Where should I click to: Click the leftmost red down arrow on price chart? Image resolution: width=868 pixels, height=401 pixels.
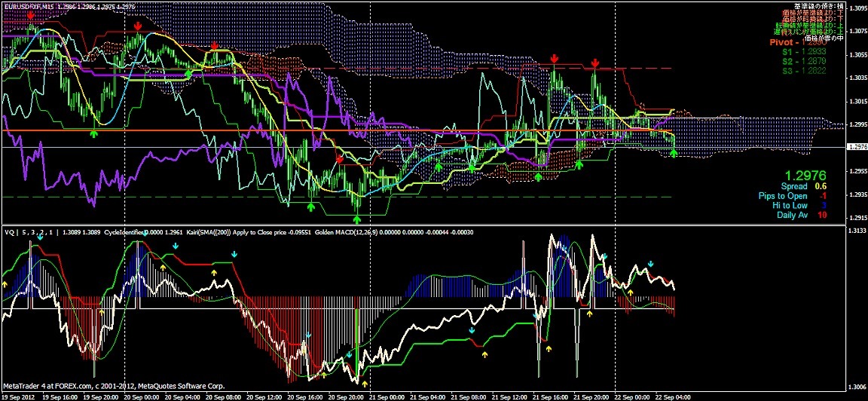[x=29, y=14]
